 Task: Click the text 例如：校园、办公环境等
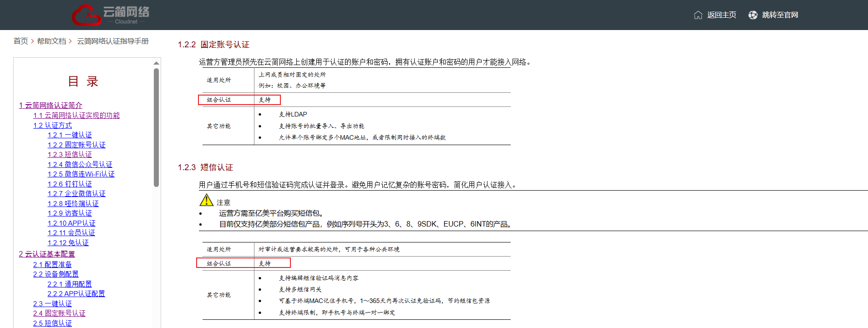292,86
